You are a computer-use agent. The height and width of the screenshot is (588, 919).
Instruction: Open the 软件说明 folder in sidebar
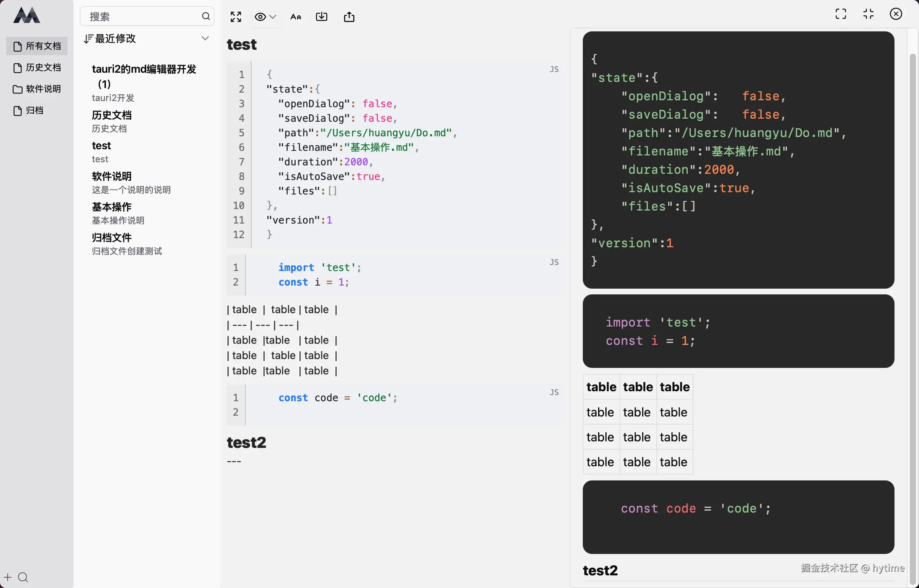[x=37, y=89]
